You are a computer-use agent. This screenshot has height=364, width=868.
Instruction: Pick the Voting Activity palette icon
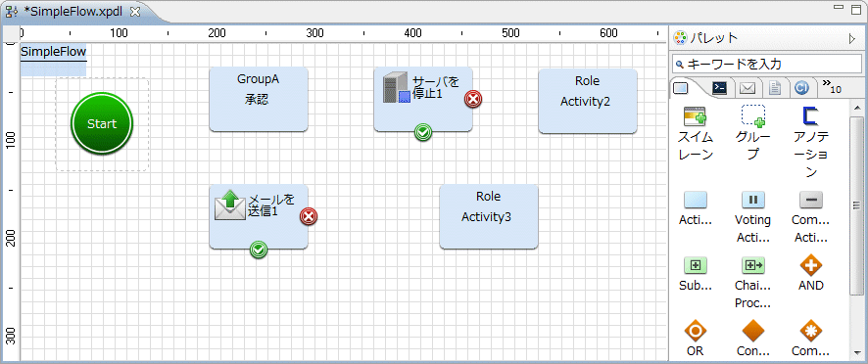tap(752, 217)
